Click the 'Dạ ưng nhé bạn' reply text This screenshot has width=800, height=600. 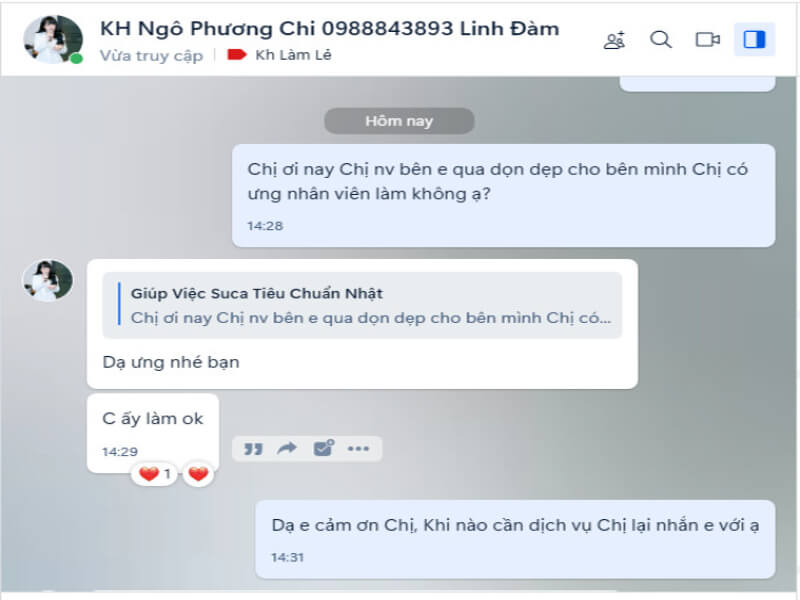click(171, 362)
